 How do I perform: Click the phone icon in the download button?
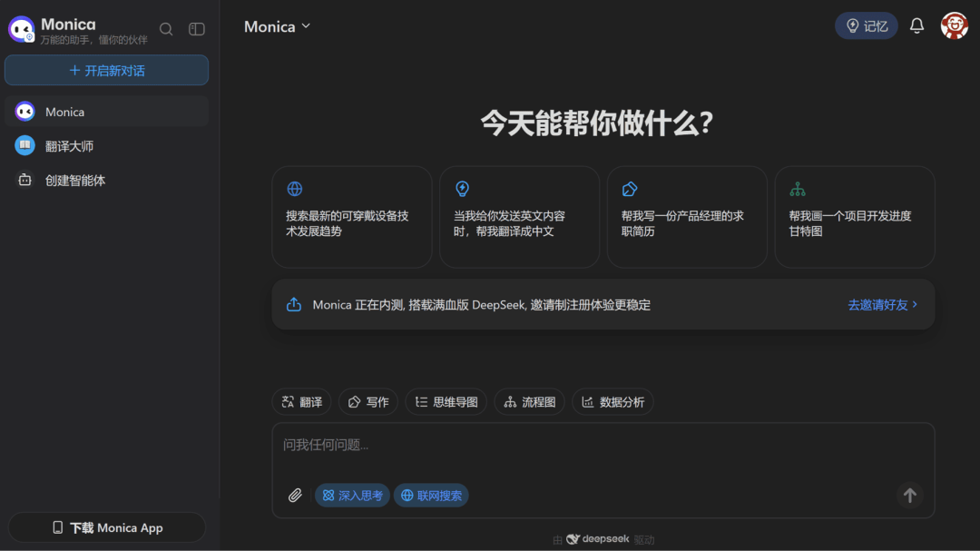(57, 528)
